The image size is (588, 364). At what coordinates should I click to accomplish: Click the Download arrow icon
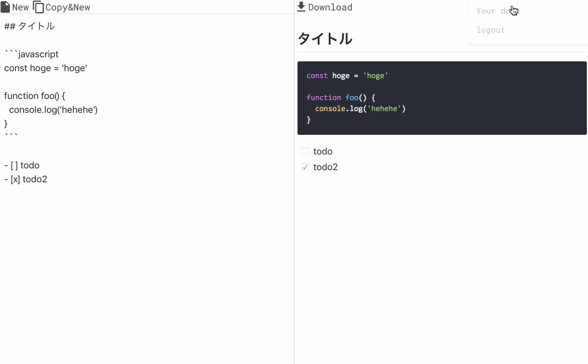tap(301, 7)
